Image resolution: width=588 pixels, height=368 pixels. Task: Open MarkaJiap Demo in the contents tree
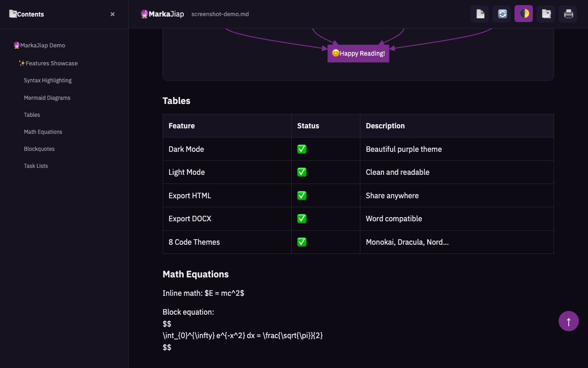pos(42,45)
